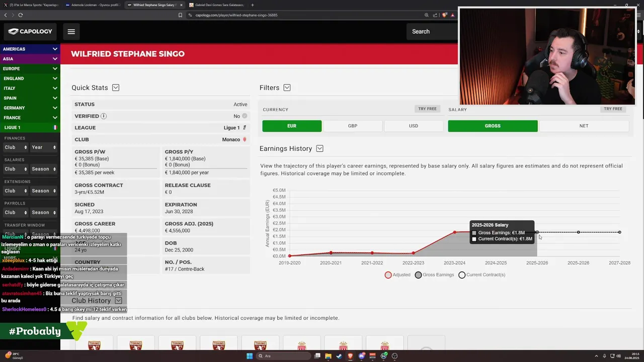
Task: Collapse FRANCE in sidebar
Action: point(30,118)
